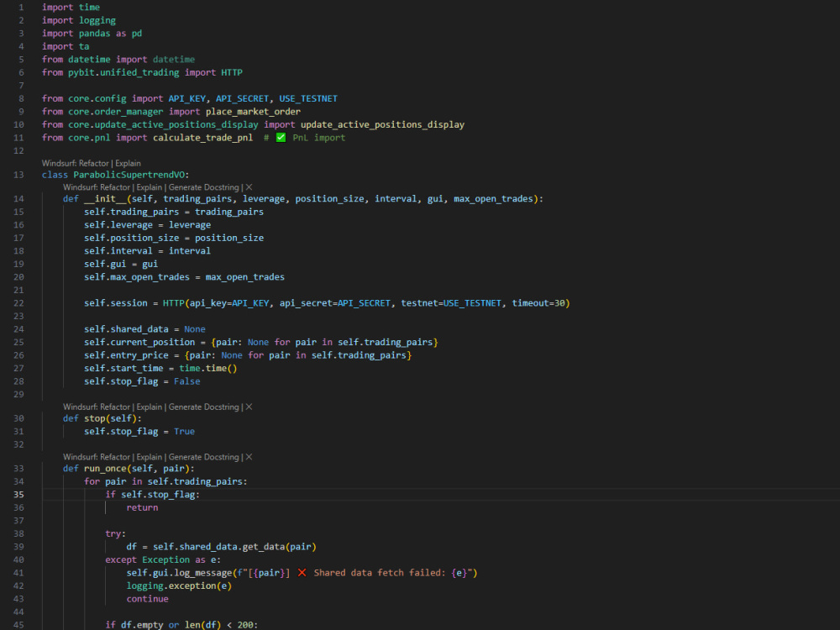Click 'logging' in import on line 2
The image size is (840, 630).
[x=97, y=20]
